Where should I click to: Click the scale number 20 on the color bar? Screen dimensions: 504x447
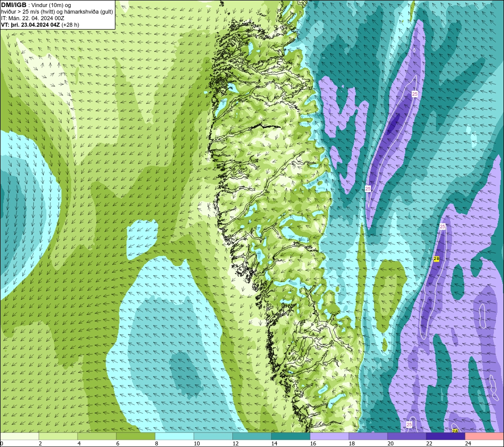(x=391, y=443)
